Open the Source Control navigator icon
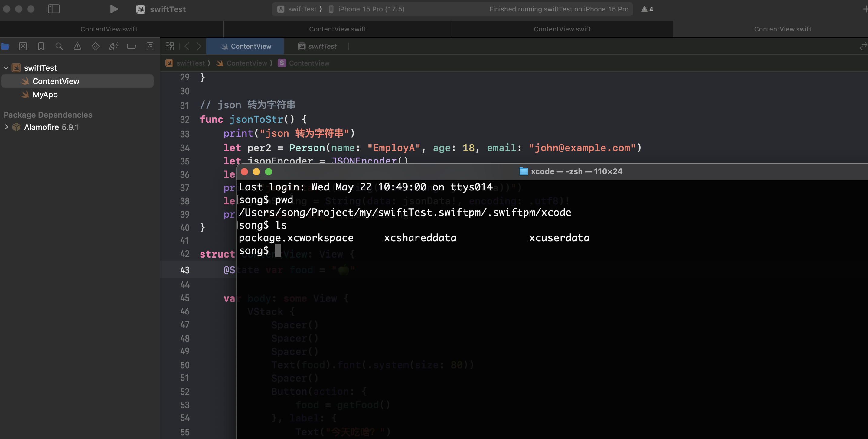This screenshot has width=868, height=439. [x=23, y=46]
